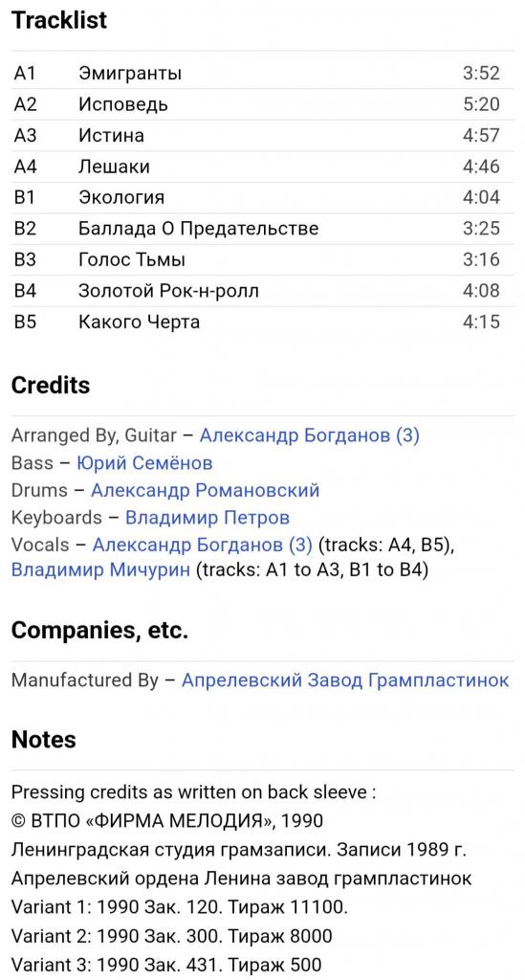Open the Владимир Мичурин vocals link
Image resolution: width=525 pixels, height=980 pixels.
(100, 571)
